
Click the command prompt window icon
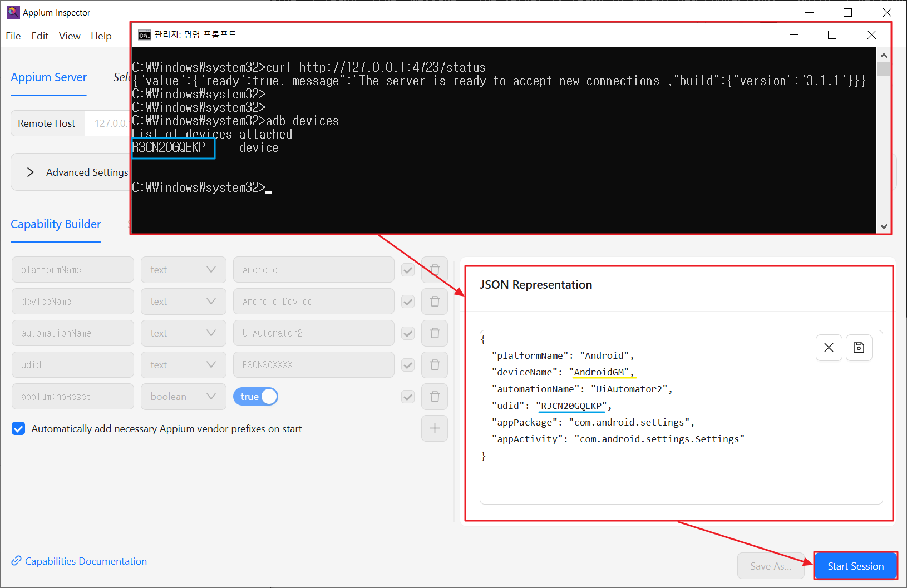(144, 35)
